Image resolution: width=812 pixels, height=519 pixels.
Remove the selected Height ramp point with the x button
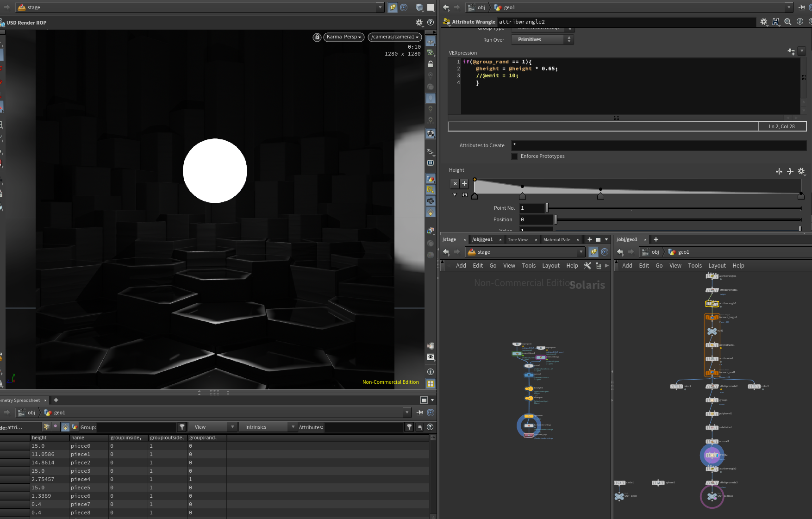[x=455, y=184]
